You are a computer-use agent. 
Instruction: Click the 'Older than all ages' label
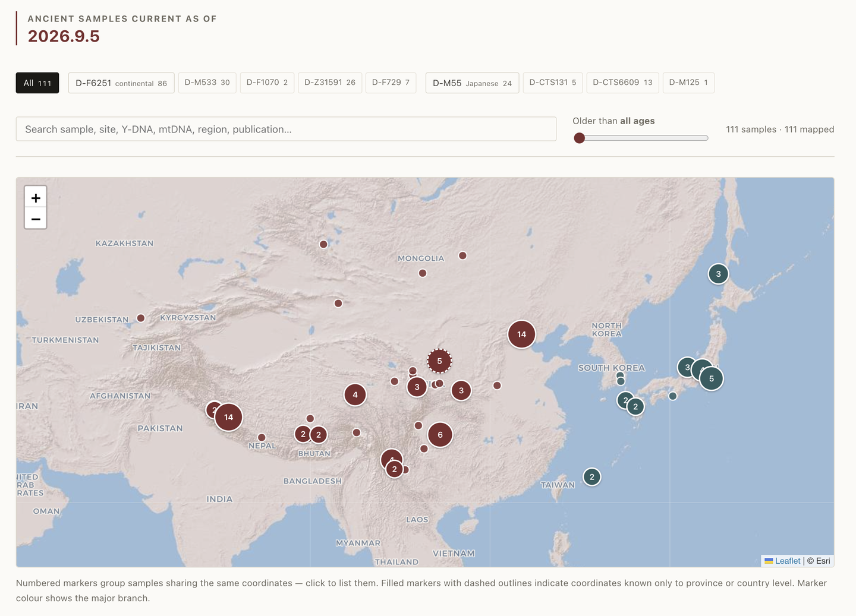[x=613, y=121]
